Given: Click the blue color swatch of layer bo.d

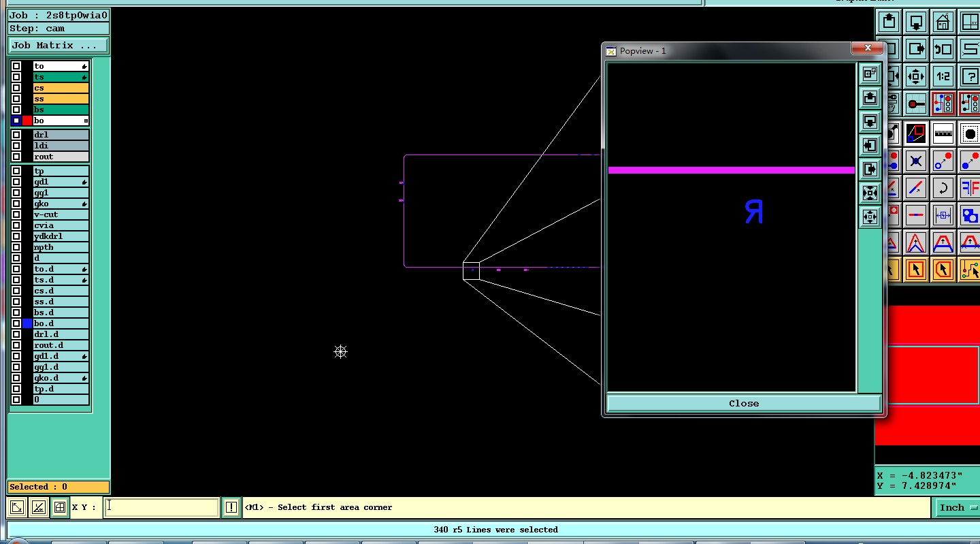Looking at the screenshot, I should click(x=27, y=323).
